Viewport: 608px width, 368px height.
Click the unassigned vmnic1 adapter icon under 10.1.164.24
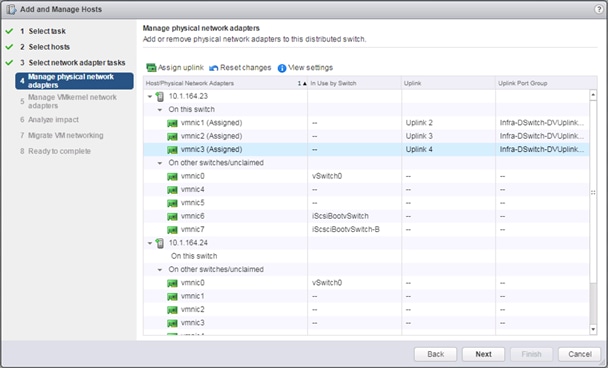pos(172,297)
